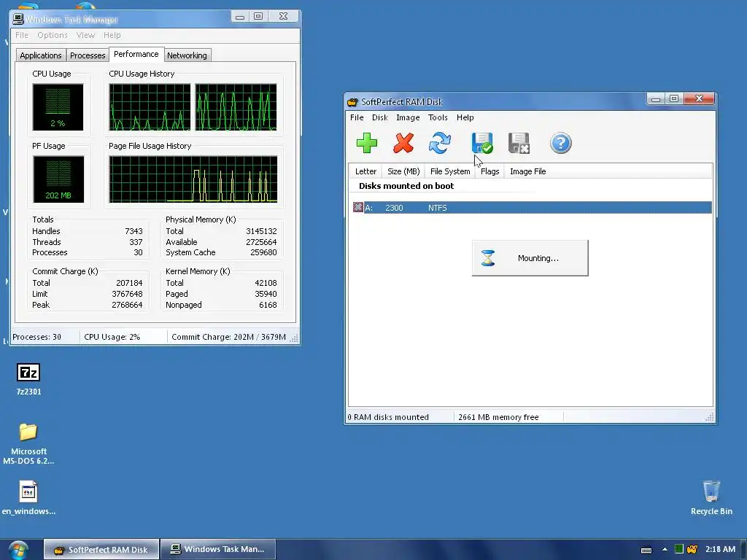
Task: Click Processes: 30 in Task Manager status bar
Action: pyautogui.click(x=36, y=337)
